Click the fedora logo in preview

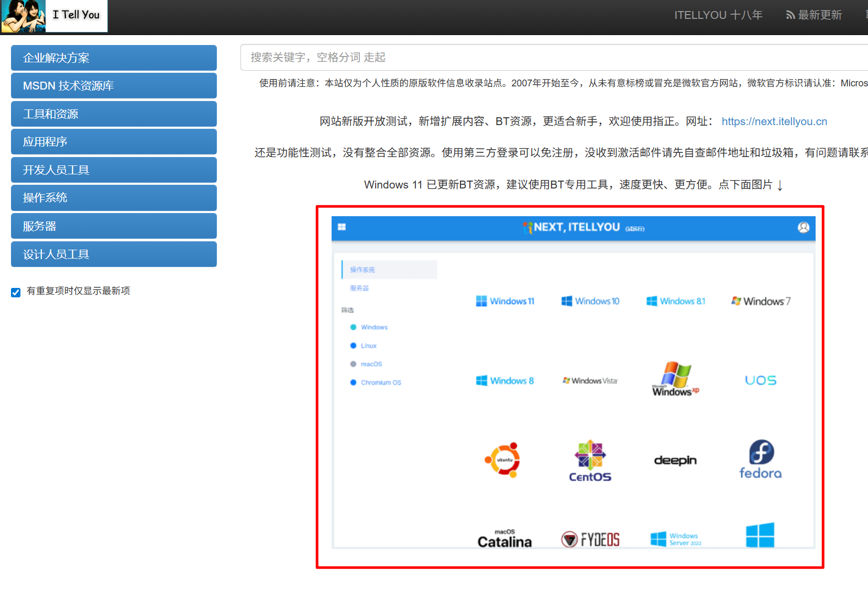(x=761, y=459)
